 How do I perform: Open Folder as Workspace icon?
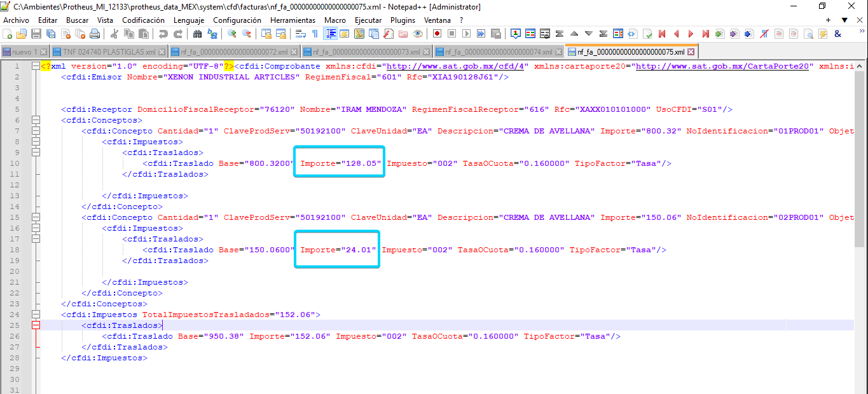point(403,34)
